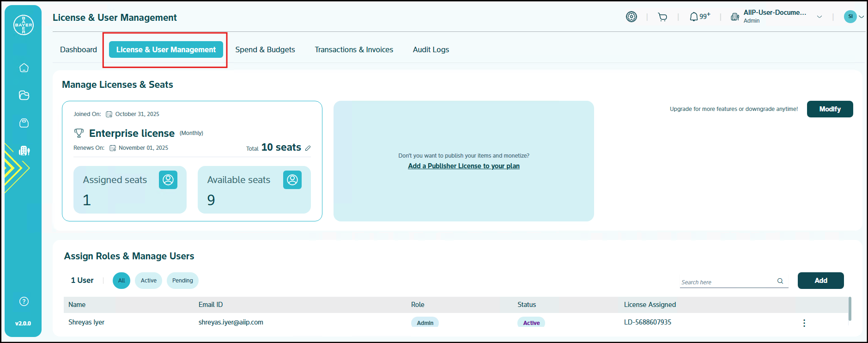The image size is (868, 343).
Task: Click the Bayer logo in sidebar
Action: tap(24, 25)
